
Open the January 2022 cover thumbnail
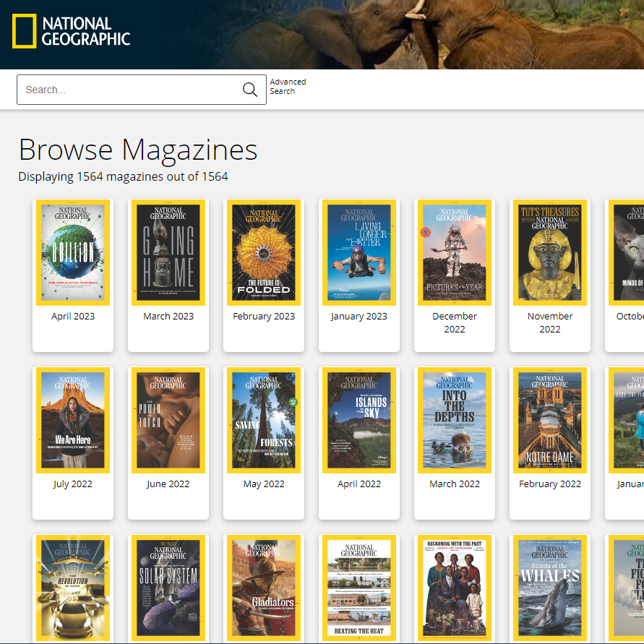[626, 420]
